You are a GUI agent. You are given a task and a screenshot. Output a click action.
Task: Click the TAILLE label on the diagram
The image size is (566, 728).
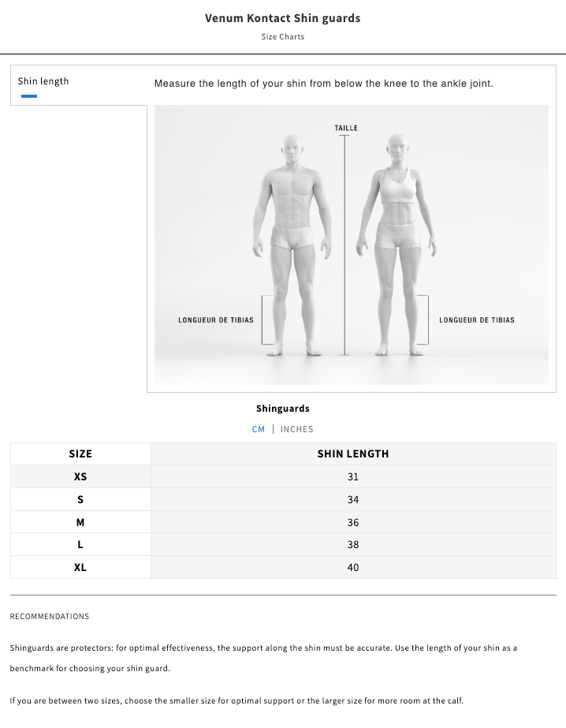[345, 127]
